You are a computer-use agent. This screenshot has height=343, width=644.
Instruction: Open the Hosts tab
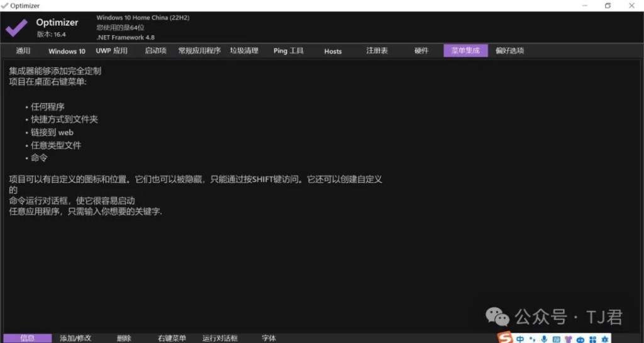333,51
